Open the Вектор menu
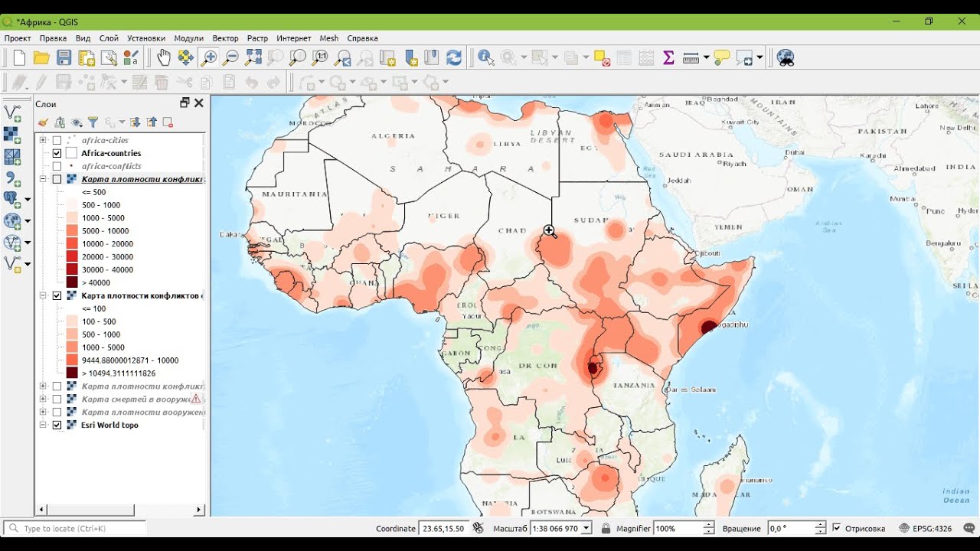Image resolution: width=980 pixels, height=551 pixels. pos(225,38)
